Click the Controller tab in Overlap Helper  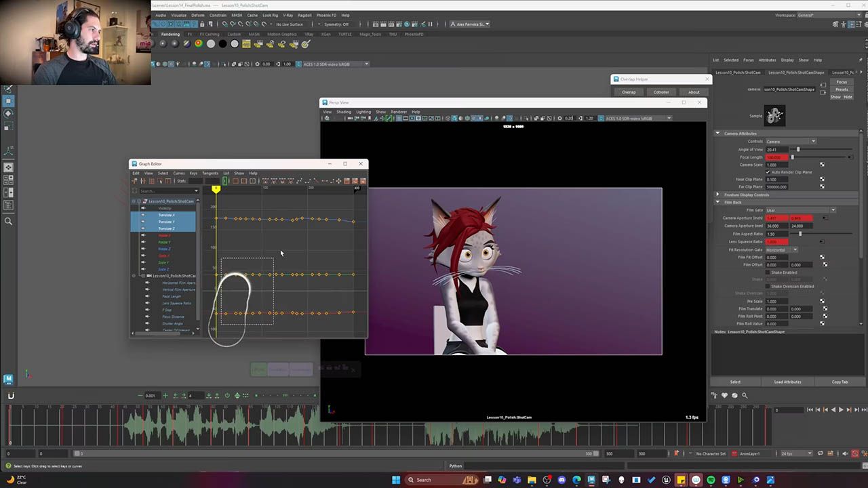[x=661, y=92]
